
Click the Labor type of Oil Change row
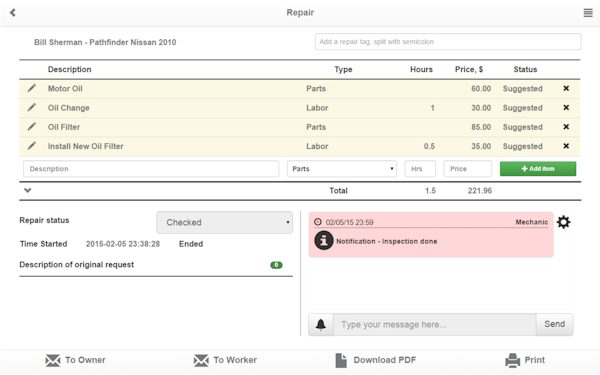point(317,108)
